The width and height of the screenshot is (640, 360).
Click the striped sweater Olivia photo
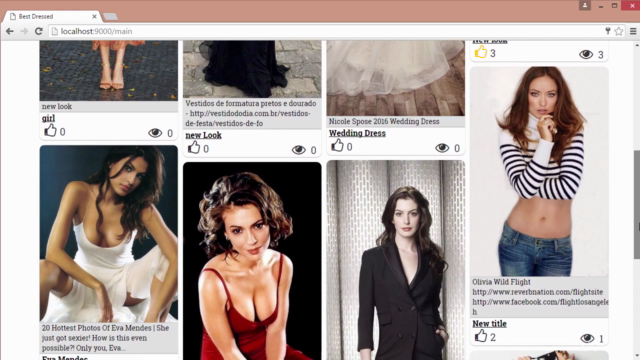539,171
